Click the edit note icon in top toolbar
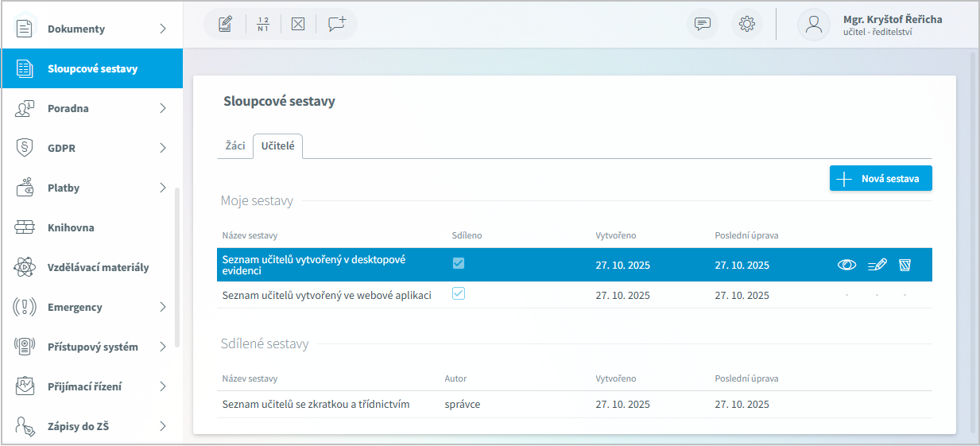This screenshot has width=980, height=446. tap(225, 24)
